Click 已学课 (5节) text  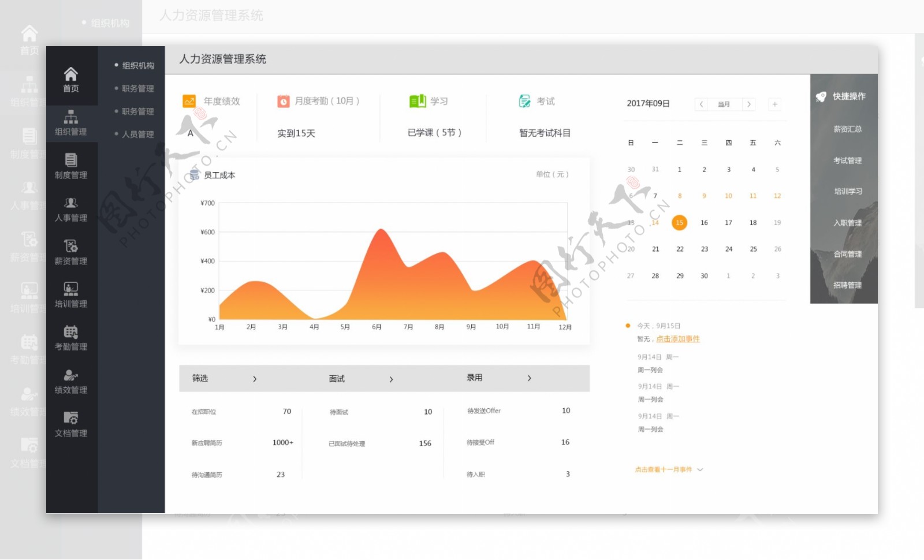434,133
